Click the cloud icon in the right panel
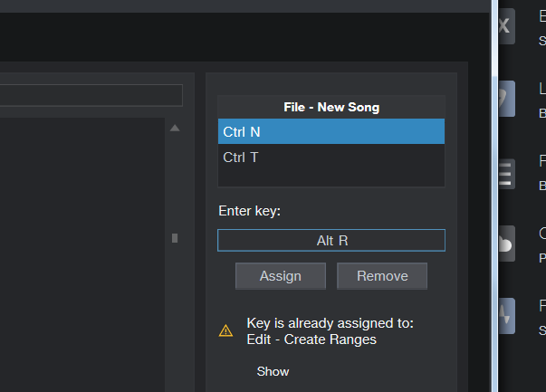This screenshot has width=546, height=392. point(506,244)
